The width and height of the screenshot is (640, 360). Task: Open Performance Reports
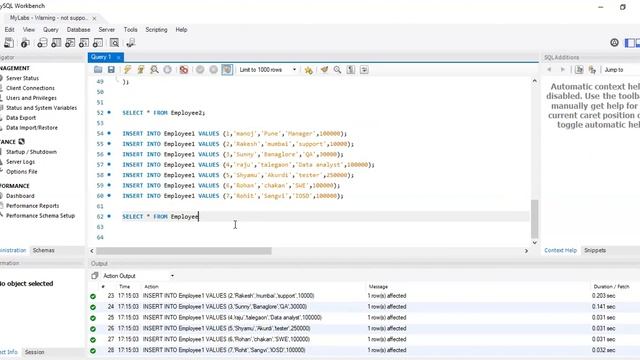33,206
